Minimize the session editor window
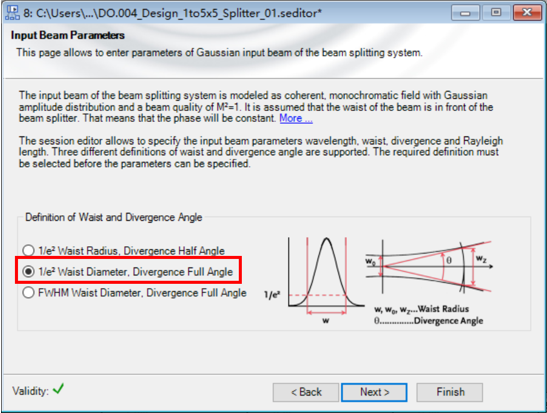 point(465,13)
